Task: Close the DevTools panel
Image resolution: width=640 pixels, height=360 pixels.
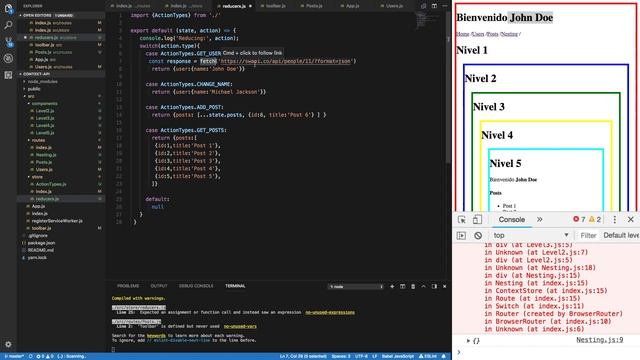Action: click(631, 220)
